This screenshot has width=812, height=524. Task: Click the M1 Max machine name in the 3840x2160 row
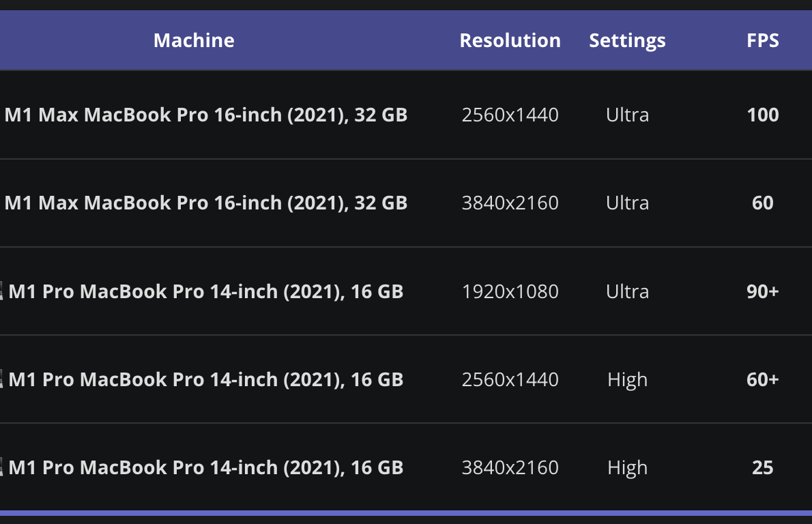click(x=206, y=203)
